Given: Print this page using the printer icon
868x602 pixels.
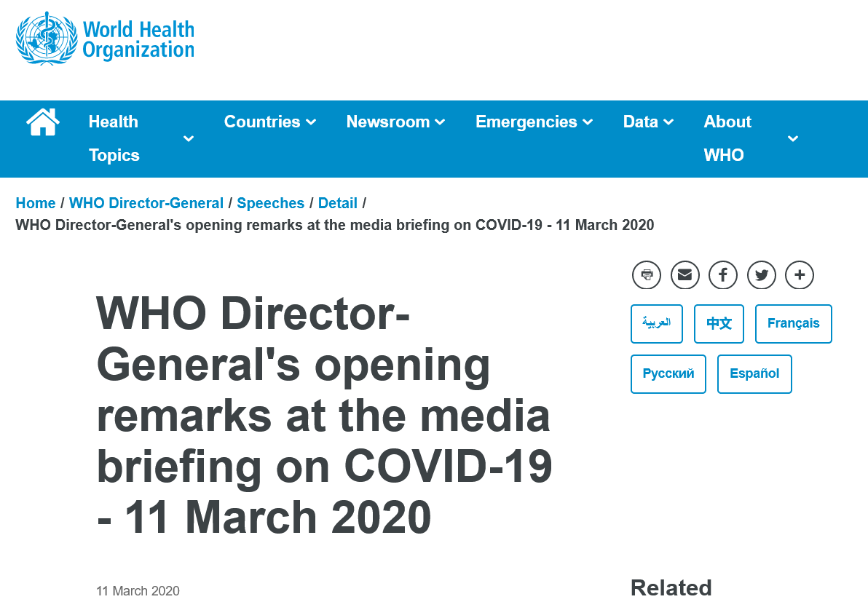Looking at the screenshot, I should click(646, 275).
